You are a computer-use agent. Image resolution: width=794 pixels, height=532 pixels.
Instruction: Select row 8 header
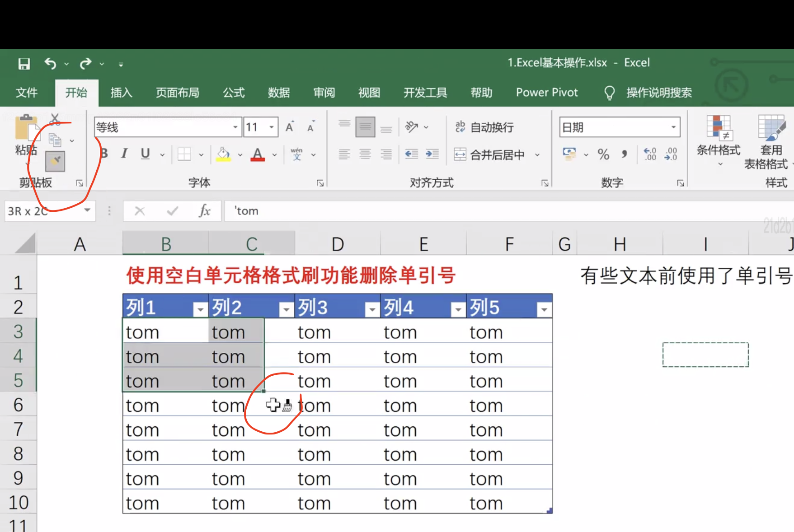pos(18,453)
